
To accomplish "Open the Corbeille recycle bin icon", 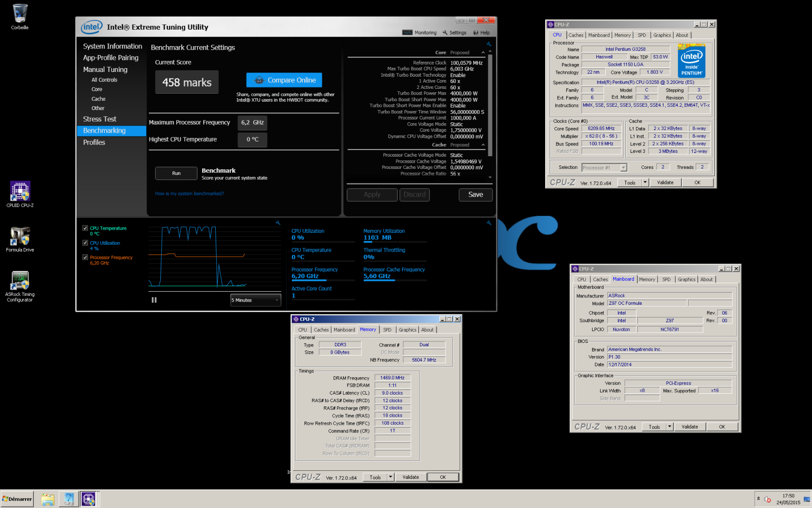I will [20, 16].
